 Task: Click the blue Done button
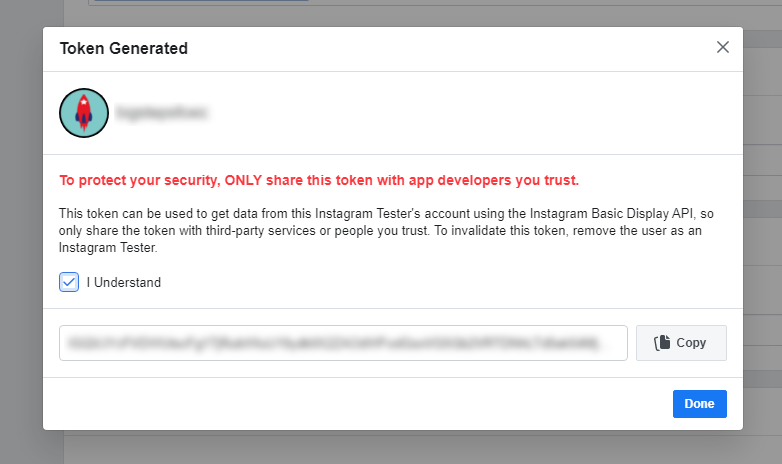pyautogui.click(x=699, y=404)
